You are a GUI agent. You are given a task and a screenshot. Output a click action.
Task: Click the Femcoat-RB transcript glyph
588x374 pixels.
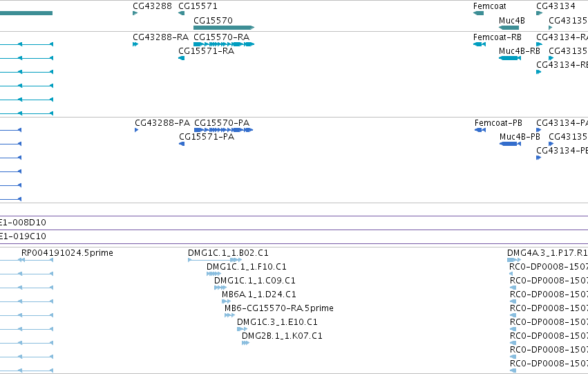tap(480, 44)
